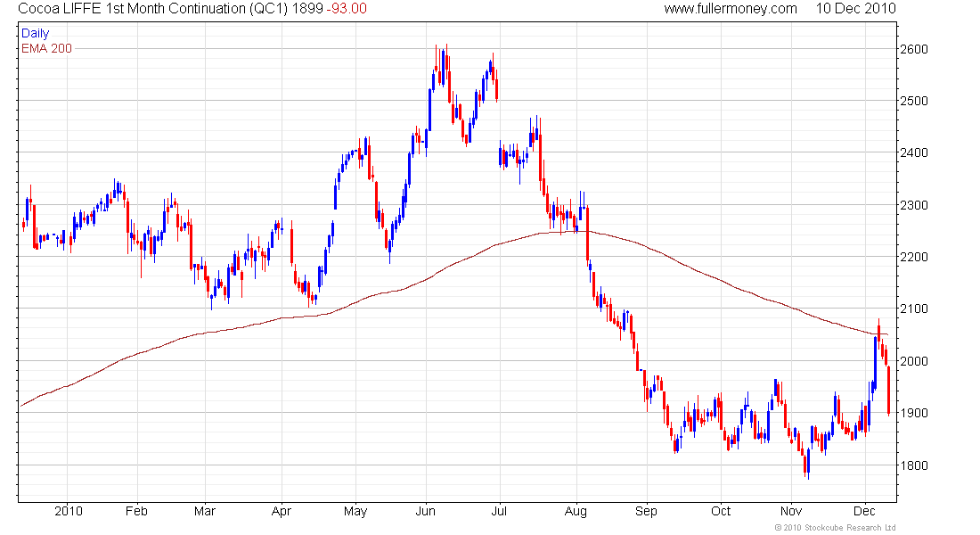The image size is (980, 535).
Task: Click the 2600 price axis label
Action: (x=914, y=49)
